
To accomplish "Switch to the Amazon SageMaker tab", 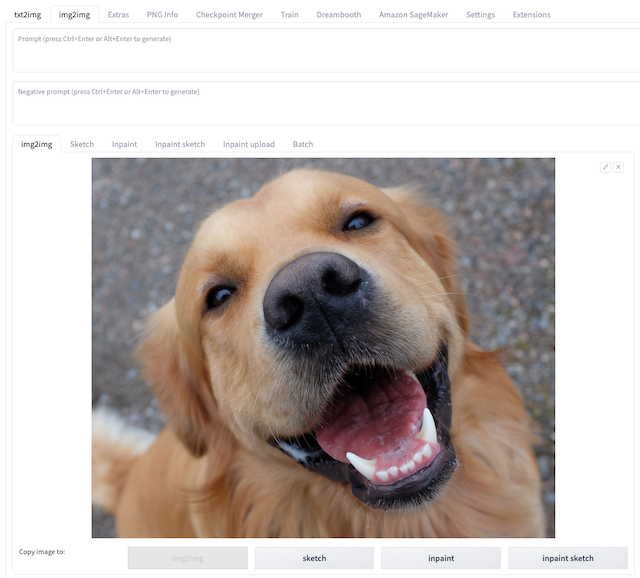I will (412, 15).
